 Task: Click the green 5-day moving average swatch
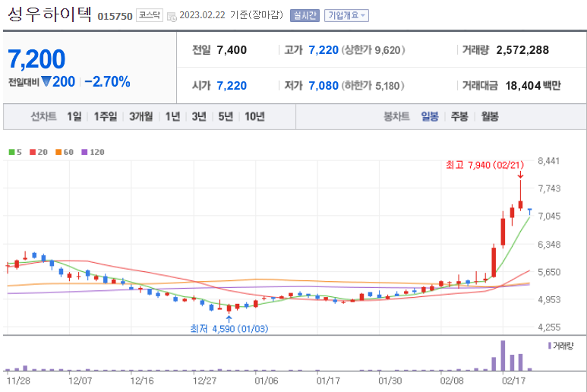point(11,152)
